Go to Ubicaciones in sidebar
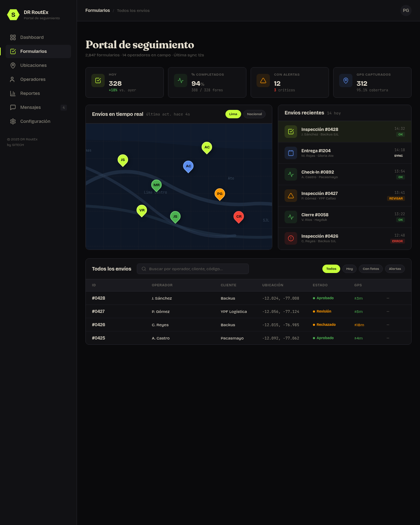Screen dimensions: 420x525 (38, 65)
